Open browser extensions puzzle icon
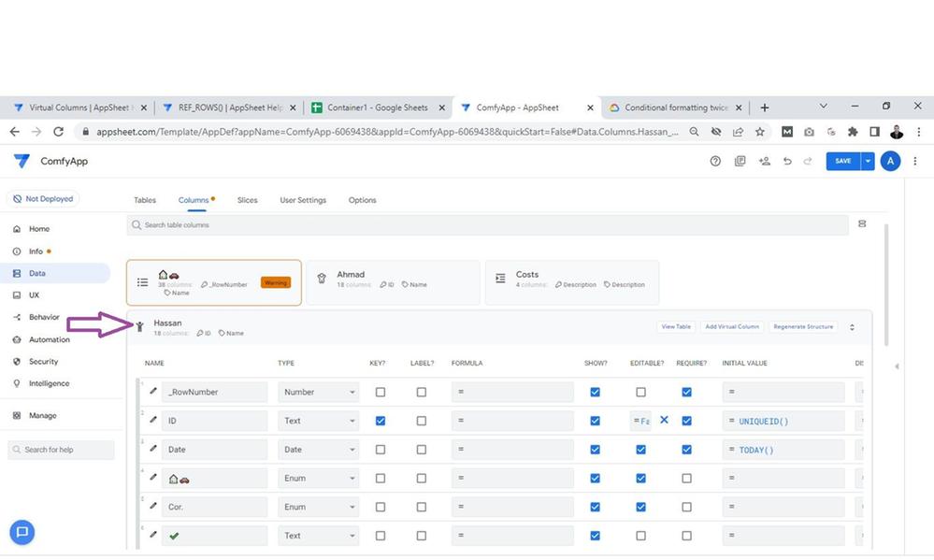Image resolution: width=934 pixels, height=560 pixels. [853, 132]
